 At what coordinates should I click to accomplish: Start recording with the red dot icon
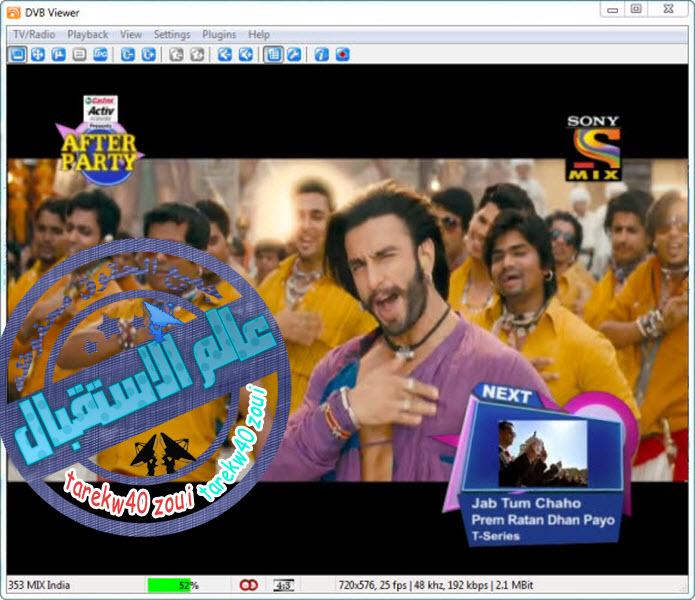[343, 55]
